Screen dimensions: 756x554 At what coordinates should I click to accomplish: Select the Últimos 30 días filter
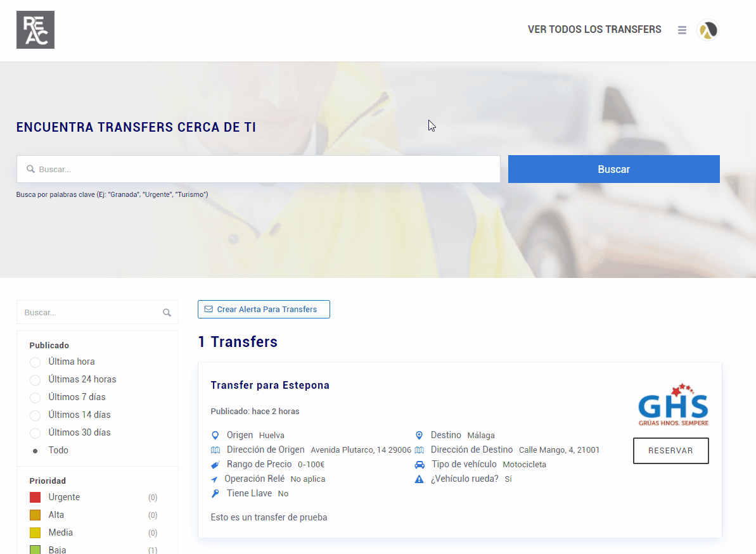(x=35, y=433)
